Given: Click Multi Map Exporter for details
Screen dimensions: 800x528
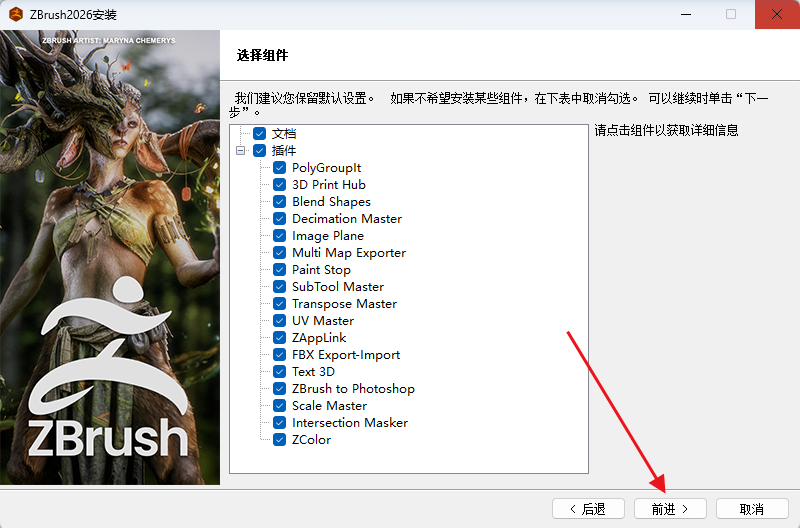Looking at the screenshot, I should 348,253.
